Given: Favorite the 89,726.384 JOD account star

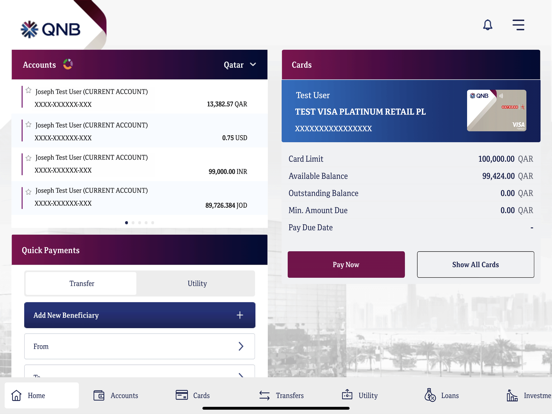Looking at the screenshot, I should tap(29, 192).
